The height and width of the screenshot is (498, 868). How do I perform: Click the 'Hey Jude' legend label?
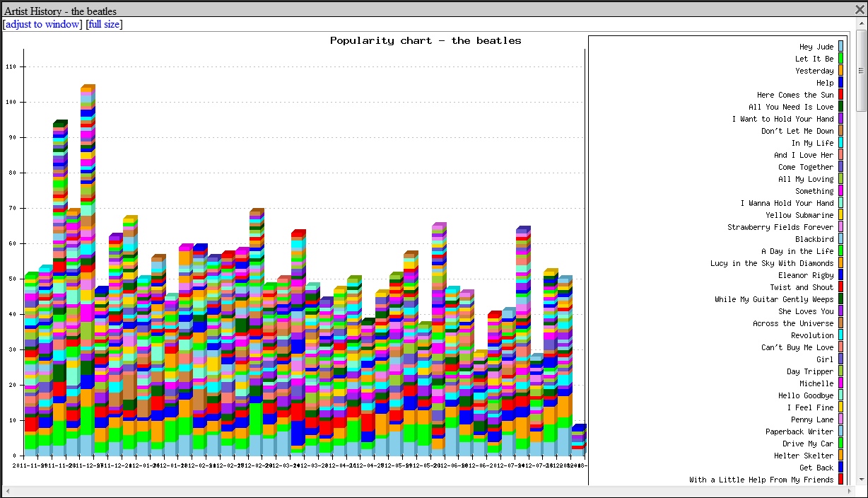[x=816, y=47]
